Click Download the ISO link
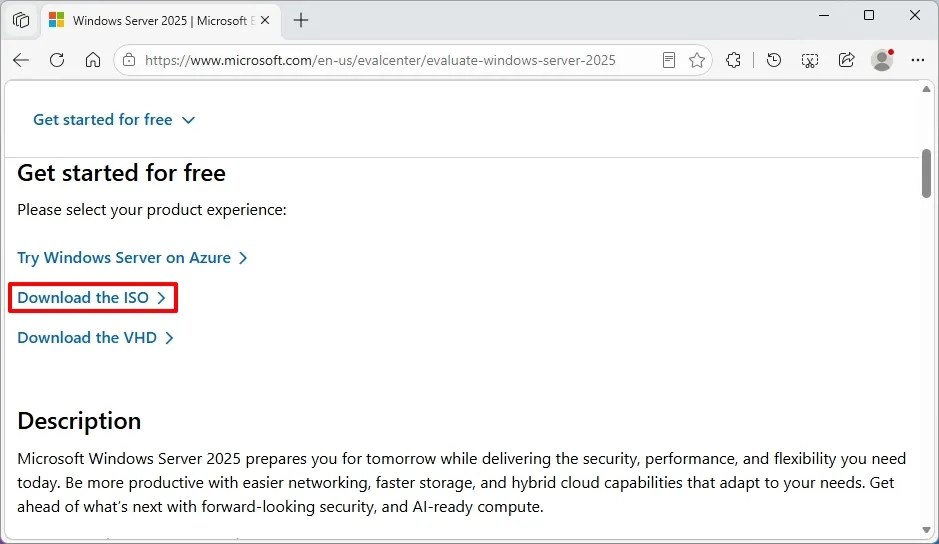This screenshot has height=544, width=939. click(92, 298)
